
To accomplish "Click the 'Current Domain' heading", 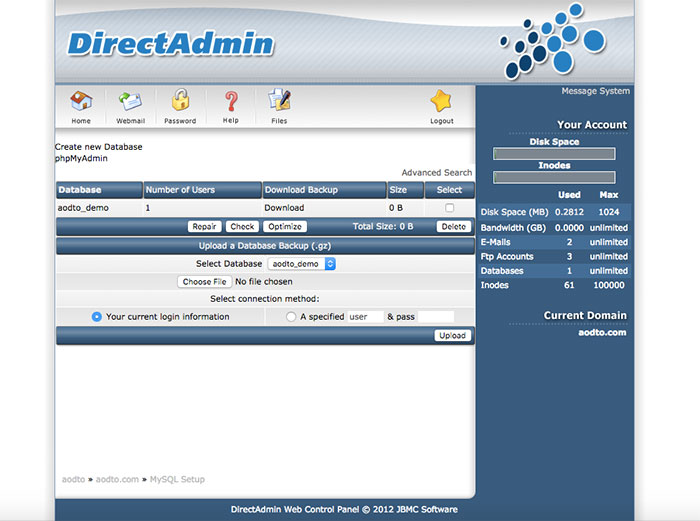I will (585, 315).
